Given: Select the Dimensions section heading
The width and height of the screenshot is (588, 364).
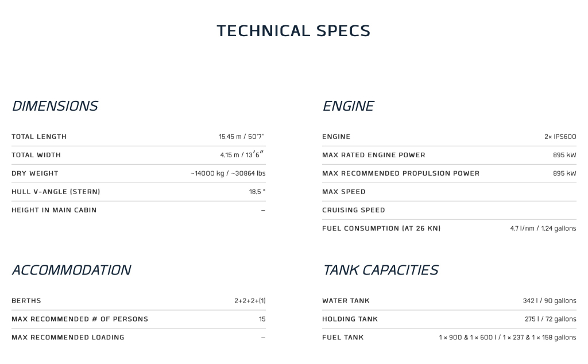Looking at the screenshot, I should click(x=55, y=106).
